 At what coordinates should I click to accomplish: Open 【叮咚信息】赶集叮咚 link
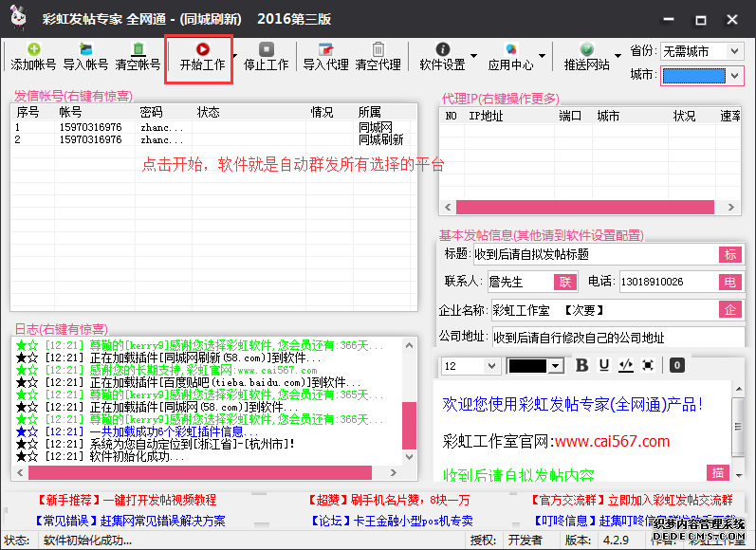click(634, 521)
